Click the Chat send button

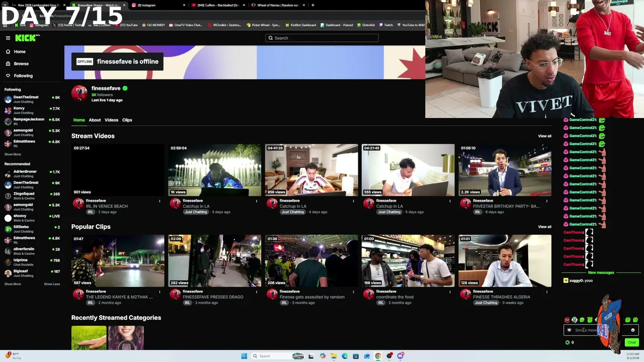pos(631,342)
